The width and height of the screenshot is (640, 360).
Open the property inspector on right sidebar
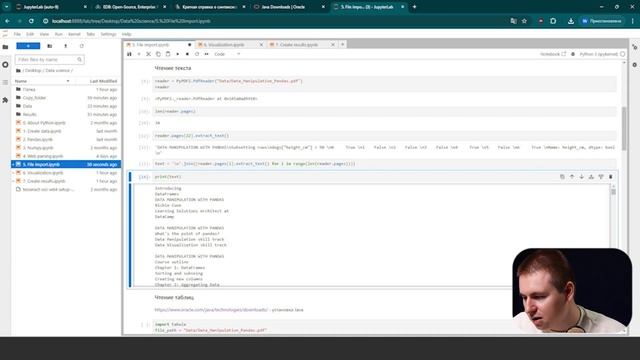coord(635,47)
